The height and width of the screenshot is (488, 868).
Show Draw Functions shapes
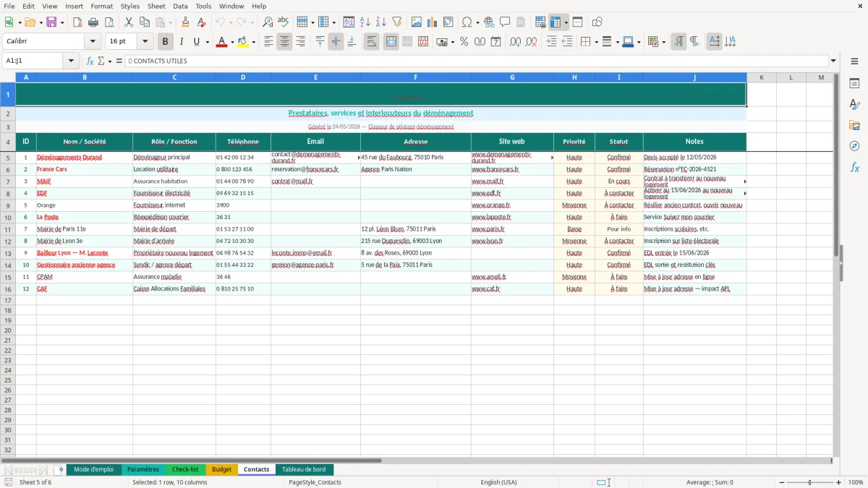coord(597,22)
